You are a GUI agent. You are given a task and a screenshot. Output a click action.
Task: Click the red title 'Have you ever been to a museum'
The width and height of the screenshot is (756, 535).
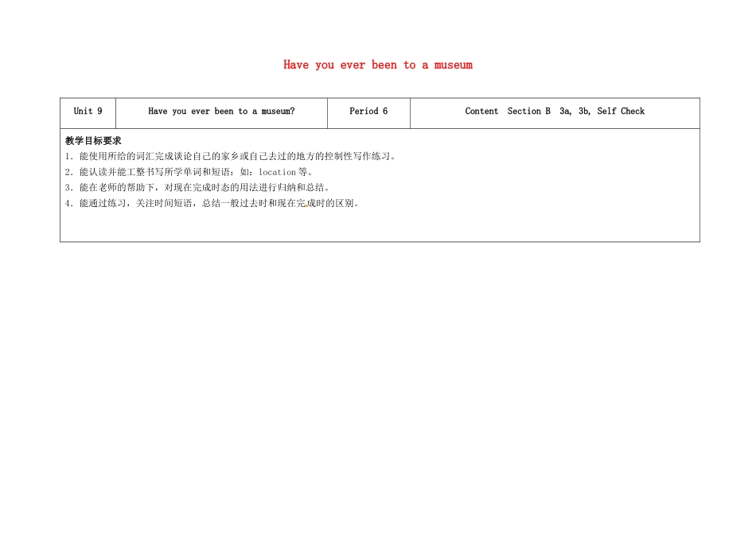click(x=378, y=64)
